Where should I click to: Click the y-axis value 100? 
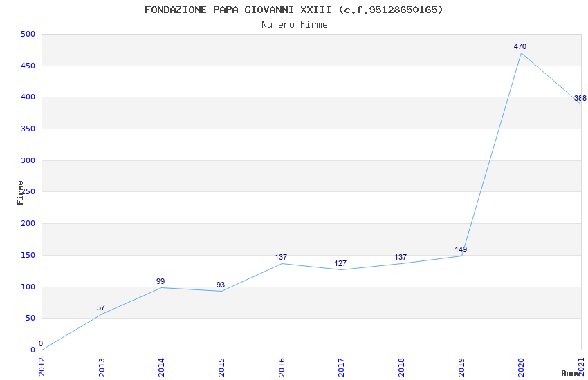(x=28, y=287)
